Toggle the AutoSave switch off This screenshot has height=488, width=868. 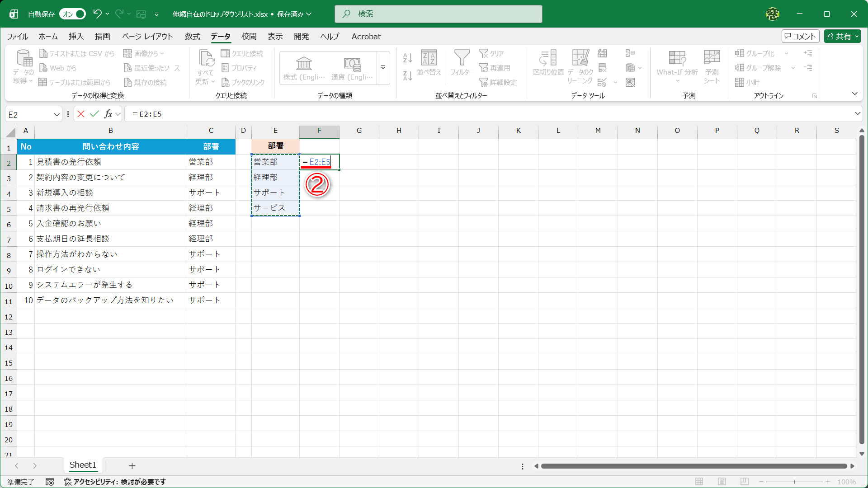(x=72, y=14)
